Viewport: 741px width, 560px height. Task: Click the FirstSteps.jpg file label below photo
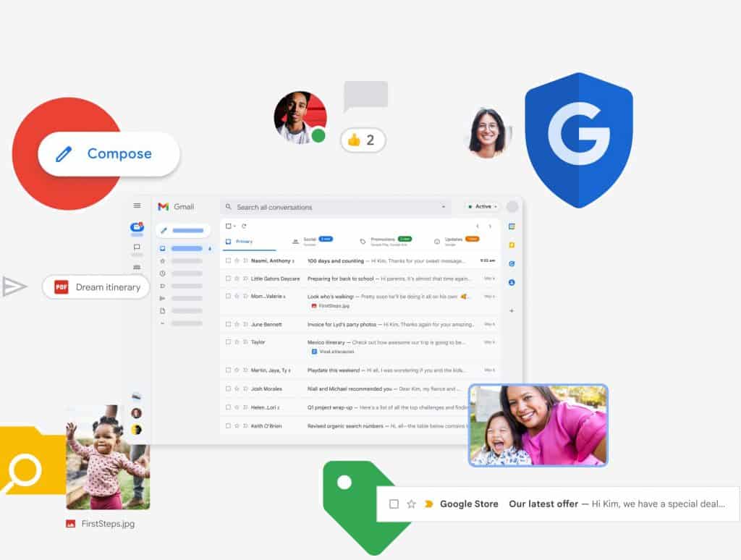tap(100, 524)
